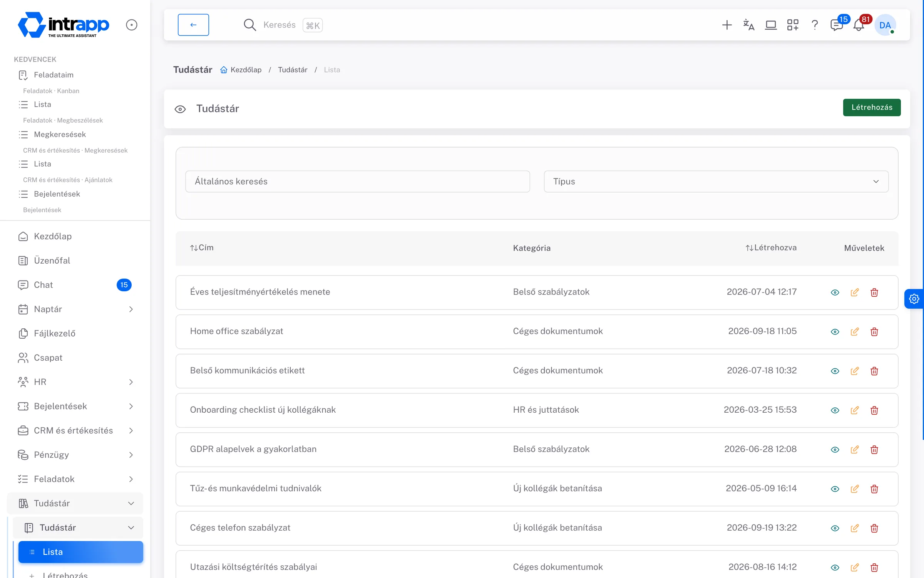Viewport: 924px width, 578px height.
Task: Sort table by Létrehozva column
Action: [771, 248]
